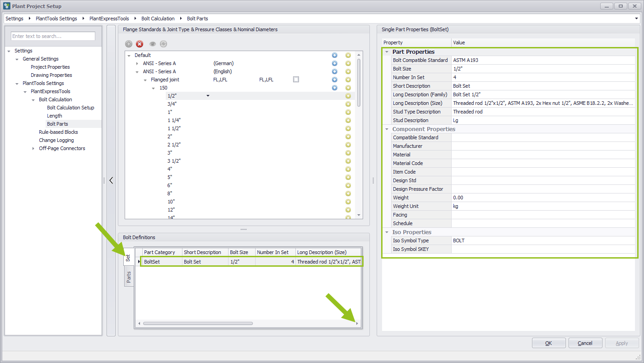Screen dimensions: 644x363
Task: Click the Weight value 0.00 field
Action: point(543,198)
